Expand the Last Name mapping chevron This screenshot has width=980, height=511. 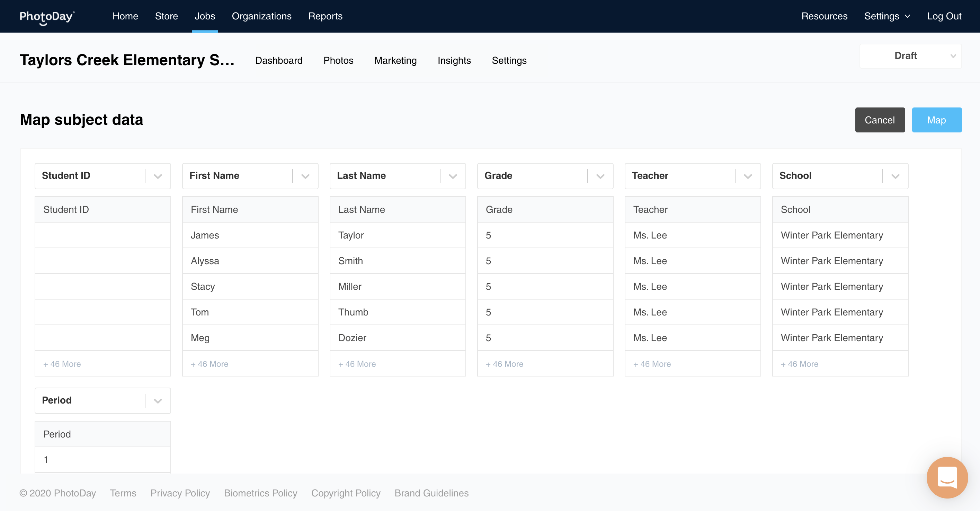(x=453, y=176)
